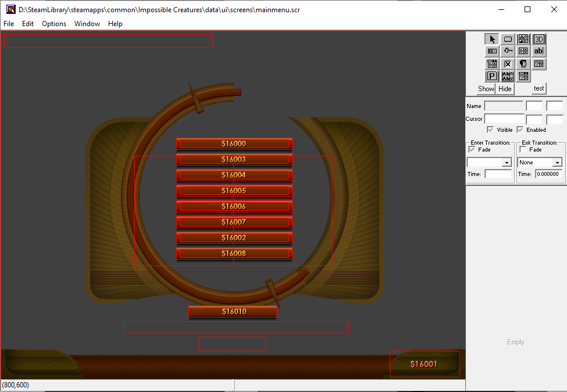
Task: Select empty red outlined box at canvas top
Action: [x=109, y=41]
